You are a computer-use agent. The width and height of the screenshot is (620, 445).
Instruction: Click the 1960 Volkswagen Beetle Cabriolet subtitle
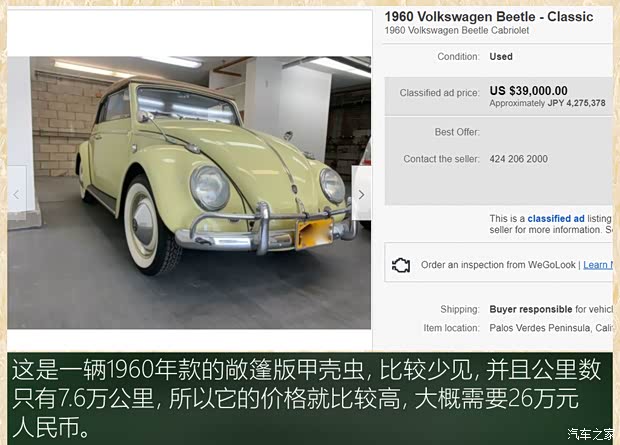click(456, 30)
